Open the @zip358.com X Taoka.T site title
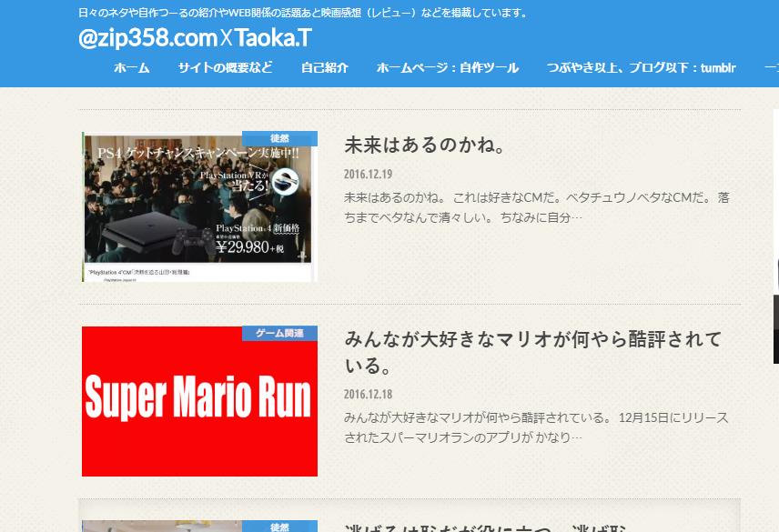Screen dimensions: 779x532 (x=195, y=37)
